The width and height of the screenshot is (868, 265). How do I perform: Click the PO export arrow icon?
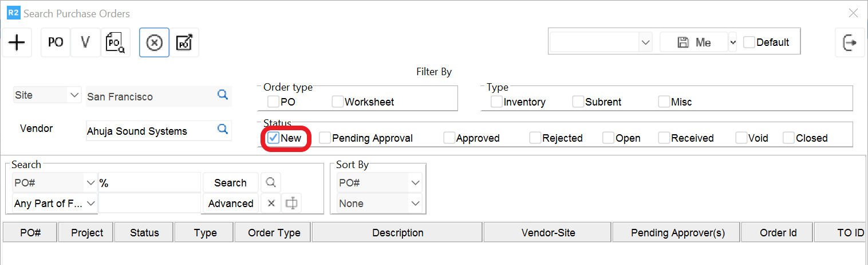[184, 42]
